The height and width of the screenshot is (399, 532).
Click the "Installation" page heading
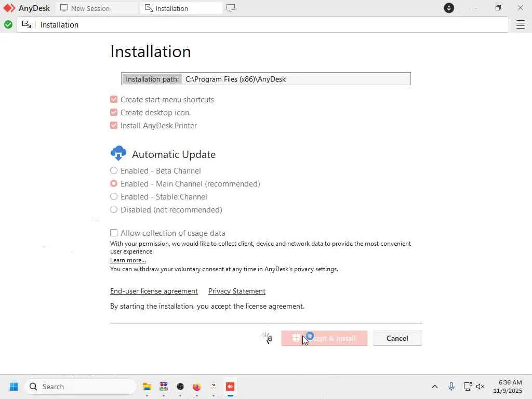pos(151,51)
